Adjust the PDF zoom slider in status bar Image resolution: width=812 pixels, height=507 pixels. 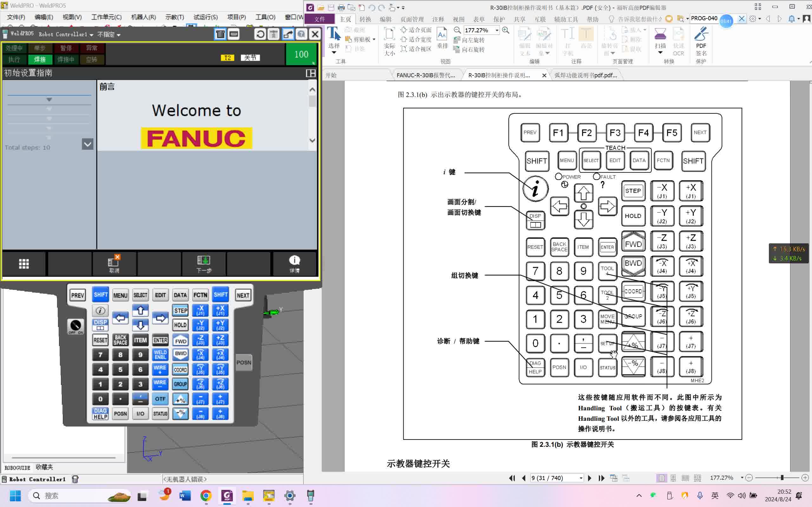pos(782,478)
